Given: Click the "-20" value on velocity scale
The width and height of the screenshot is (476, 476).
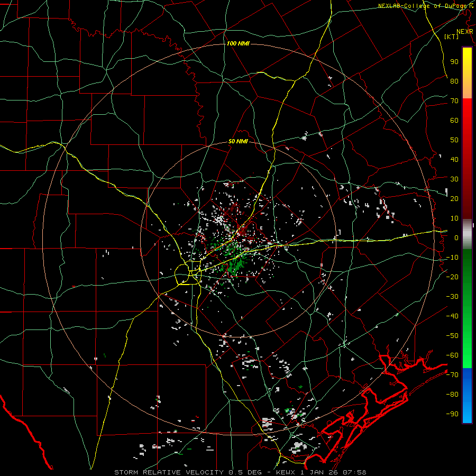Looking at the screenshot, I should click(452, 277).
